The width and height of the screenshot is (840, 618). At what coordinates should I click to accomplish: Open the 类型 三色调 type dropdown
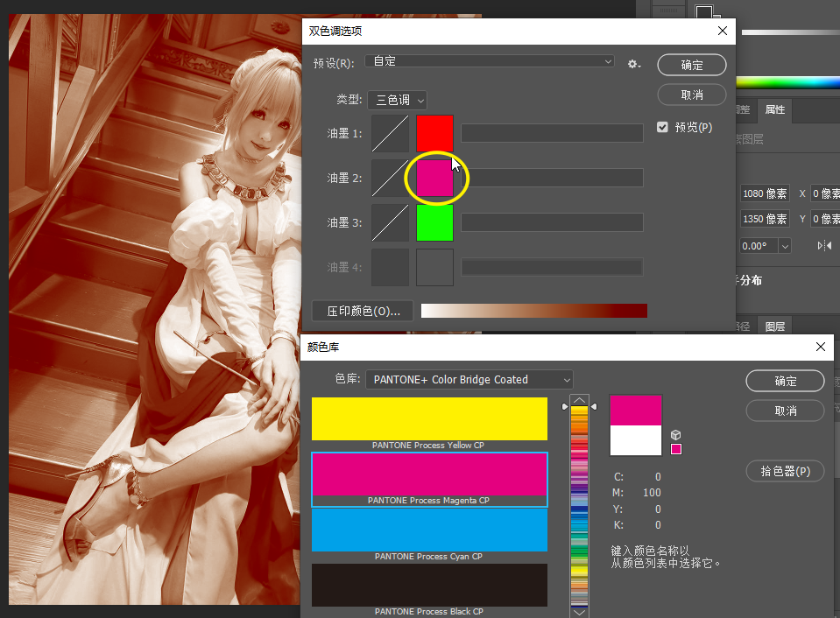tap(397, 100)
